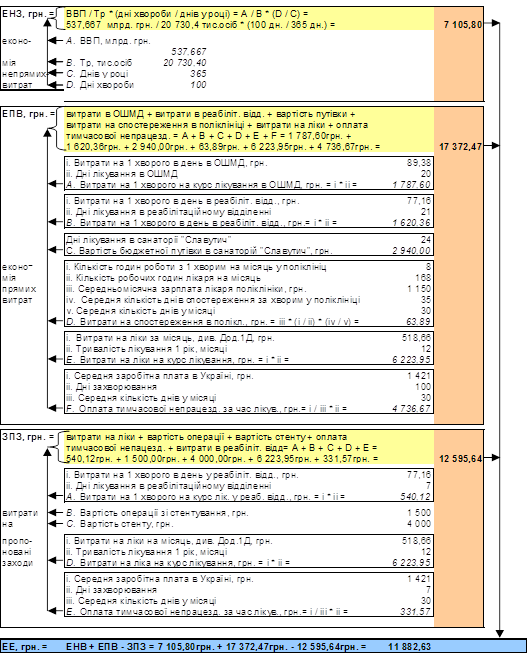Select the ЗПЗ total value 12 595,64
The width and height of the screenshot is (528, 654).
click(460, 459)
